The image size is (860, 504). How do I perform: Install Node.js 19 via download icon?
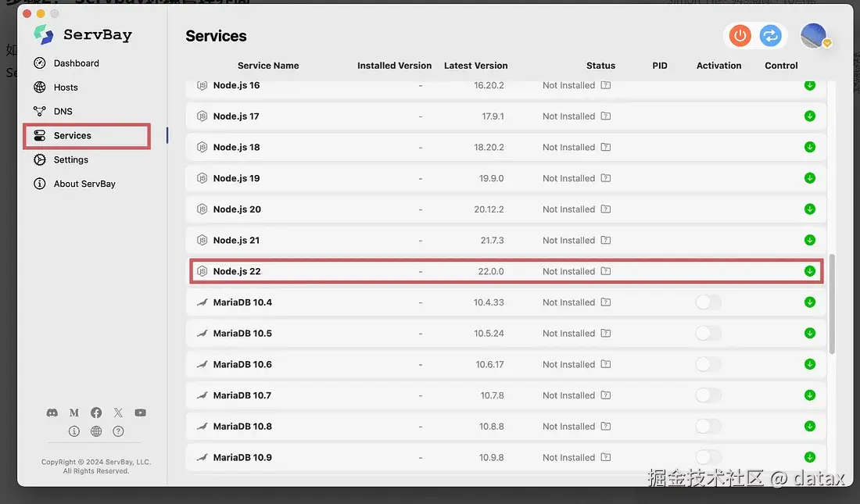click(x=809, y=178)
